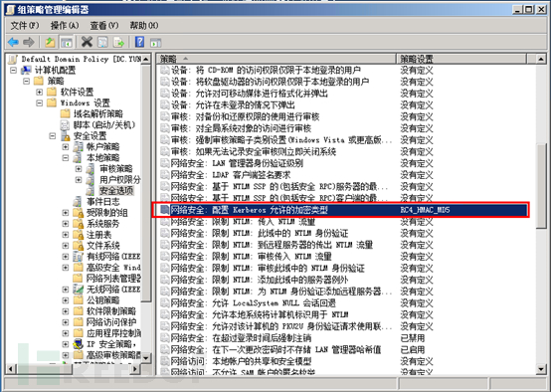Collapse the 策略 tree node
Image resolution: width=551 pixels, height=392 pixels.
point(26,82)
